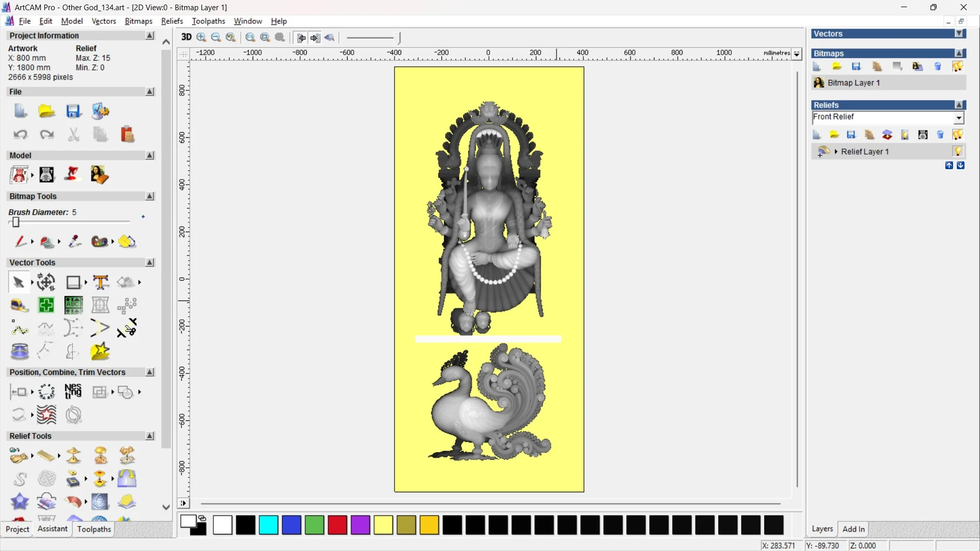This screenshot has height=551, width=980.
Task: Toggle all bitmap layers visibility
Action: point(958,66)
